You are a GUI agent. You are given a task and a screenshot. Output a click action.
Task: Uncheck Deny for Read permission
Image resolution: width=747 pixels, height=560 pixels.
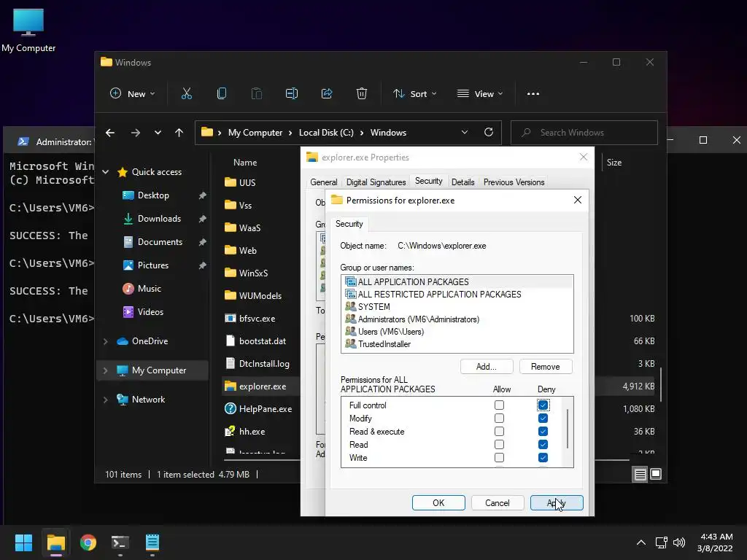(543, 444)
